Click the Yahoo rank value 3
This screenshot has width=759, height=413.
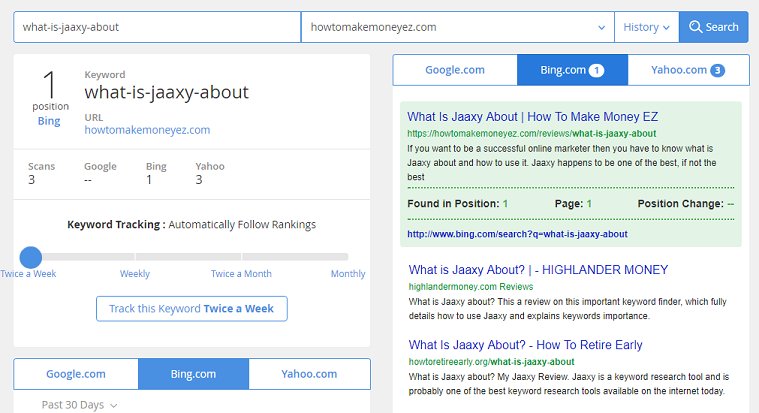[199, 180]
